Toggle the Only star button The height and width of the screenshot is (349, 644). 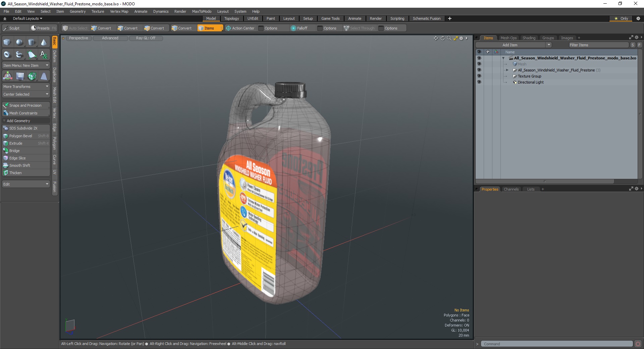coord(621,18)
